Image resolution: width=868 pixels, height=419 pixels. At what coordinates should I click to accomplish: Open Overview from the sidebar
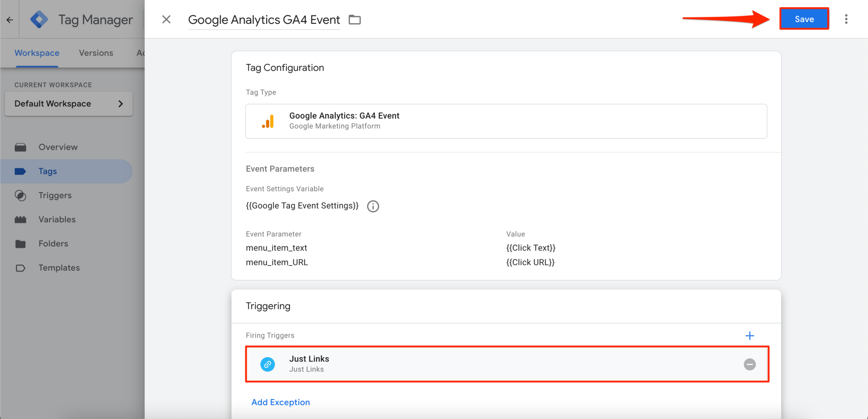click(x=58, y=147)
